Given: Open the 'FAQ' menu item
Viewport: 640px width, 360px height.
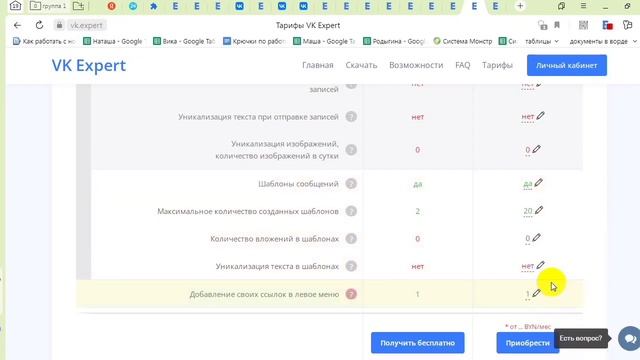Looking at the screenshot, I should pyautogui.click(x=462, y=65).
